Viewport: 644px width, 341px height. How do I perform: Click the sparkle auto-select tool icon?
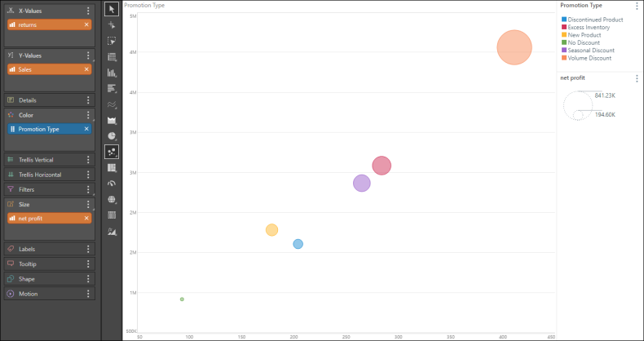112,25
